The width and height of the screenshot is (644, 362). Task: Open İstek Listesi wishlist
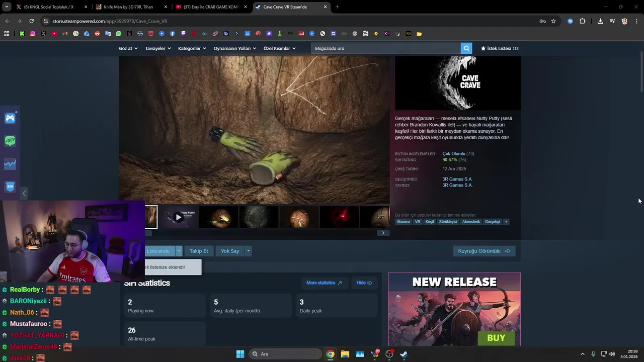coord(500,48)
